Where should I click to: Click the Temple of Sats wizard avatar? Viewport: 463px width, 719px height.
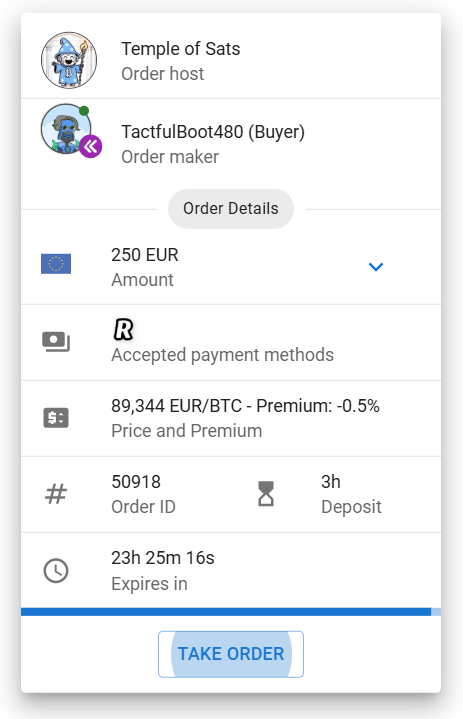click(x=69, y=60)
